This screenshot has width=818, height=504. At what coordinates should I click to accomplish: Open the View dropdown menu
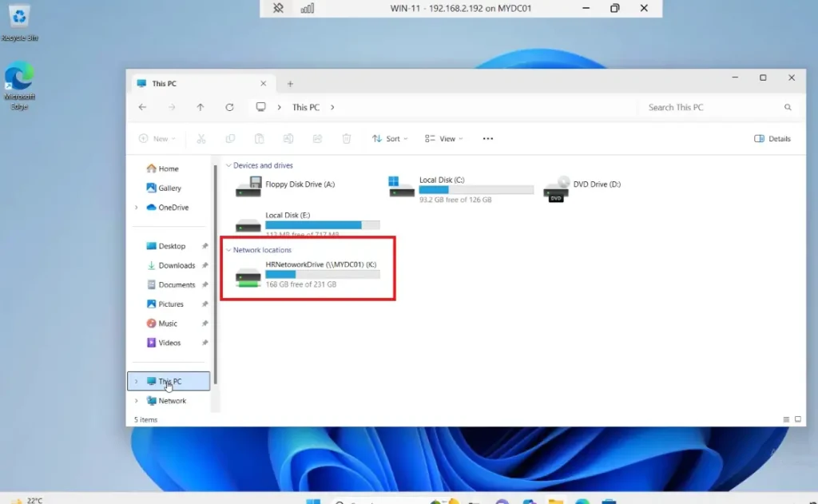click(x=443, y=138)
